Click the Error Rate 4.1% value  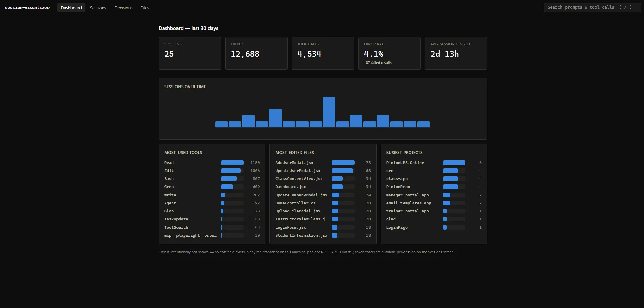(x=374, y=54)
